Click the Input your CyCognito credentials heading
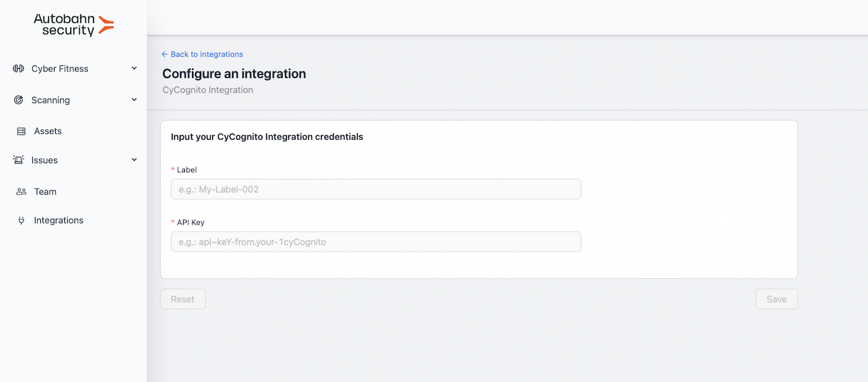Viewport: 868px width, 382px height. 267,137
